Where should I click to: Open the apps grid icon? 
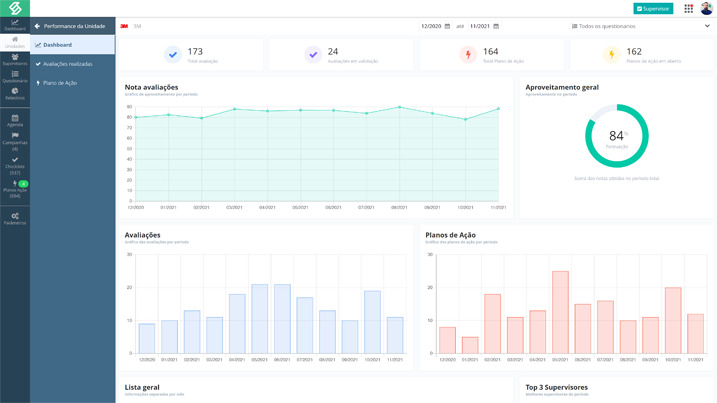689,8
